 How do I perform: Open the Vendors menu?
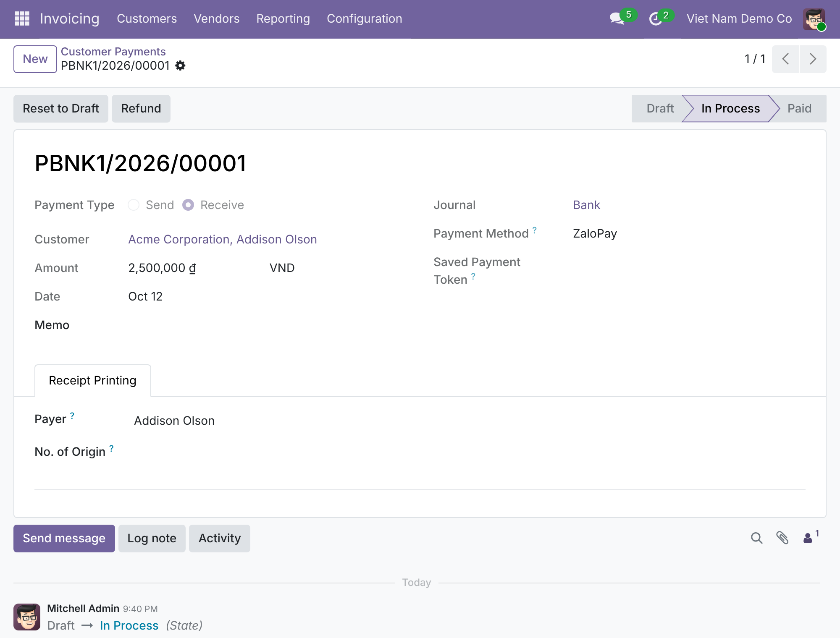pos(217,18)
